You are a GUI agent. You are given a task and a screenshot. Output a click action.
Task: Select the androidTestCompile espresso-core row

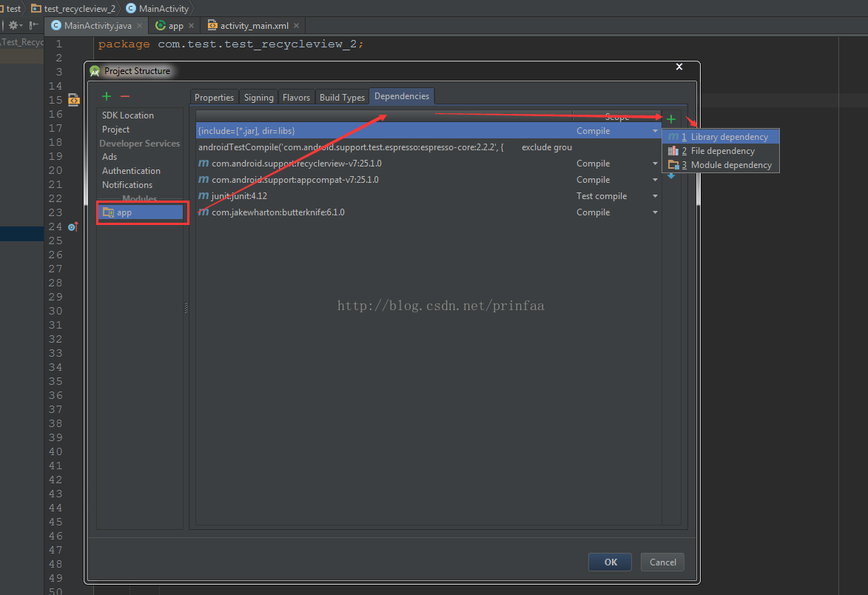(x=428, y=147)
